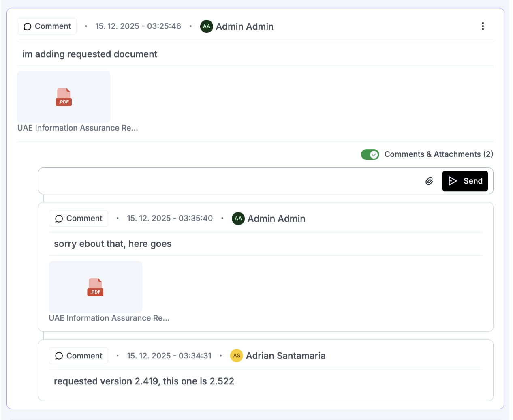Click the "requested version 2.419" comment text
The width and height of the screenshot is (513, 420).
[144, 381]
